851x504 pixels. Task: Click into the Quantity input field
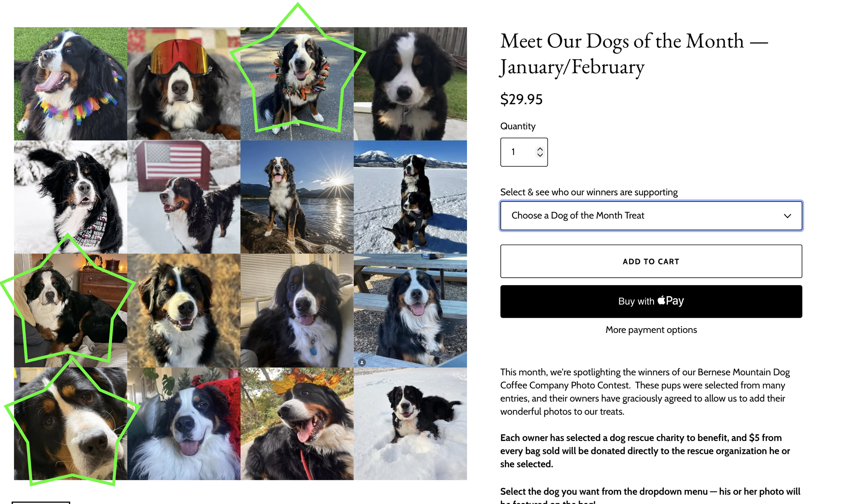click(x=524, y=152)
